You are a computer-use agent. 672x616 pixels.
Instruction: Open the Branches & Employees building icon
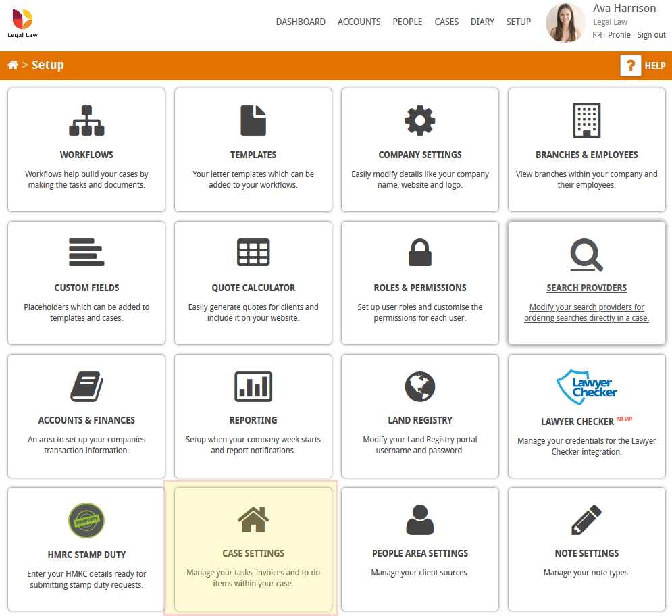point(586,120)
